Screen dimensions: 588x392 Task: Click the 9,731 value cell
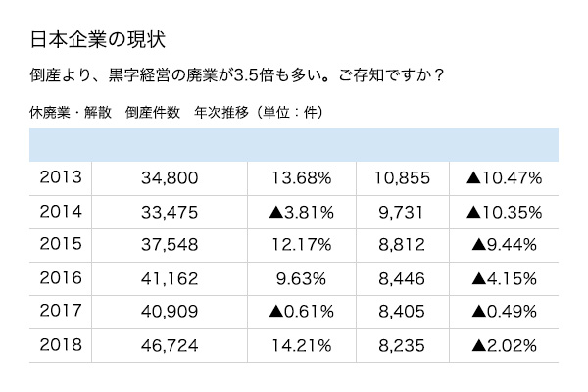[x=403, y=212]
